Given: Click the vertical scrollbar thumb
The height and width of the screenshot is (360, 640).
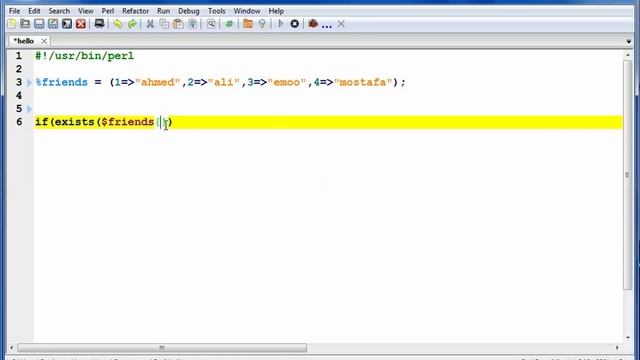Looking at the screenshot, I should click(x=628, y=175).
